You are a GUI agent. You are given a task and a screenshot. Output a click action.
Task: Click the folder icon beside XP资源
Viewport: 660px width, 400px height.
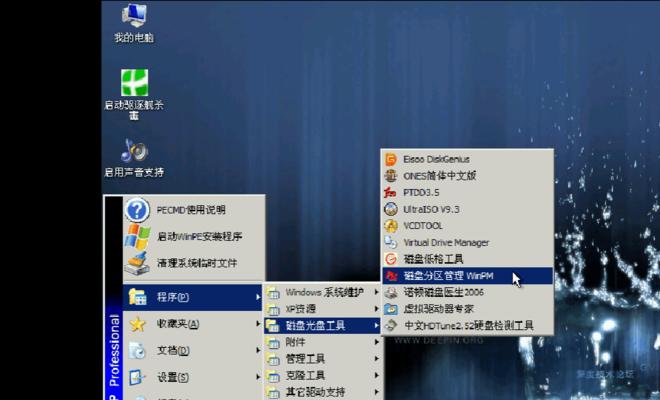tap(273, 309)
